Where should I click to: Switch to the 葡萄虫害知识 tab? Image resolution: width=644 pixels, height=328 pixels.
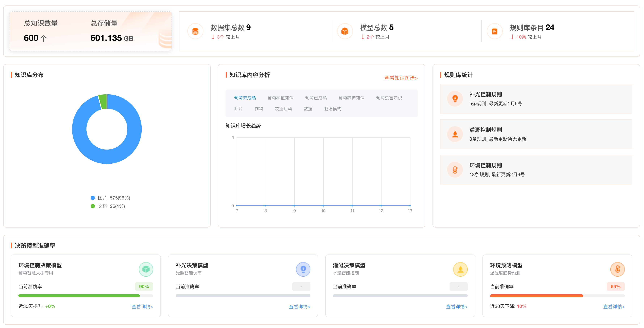coord(389,98)
